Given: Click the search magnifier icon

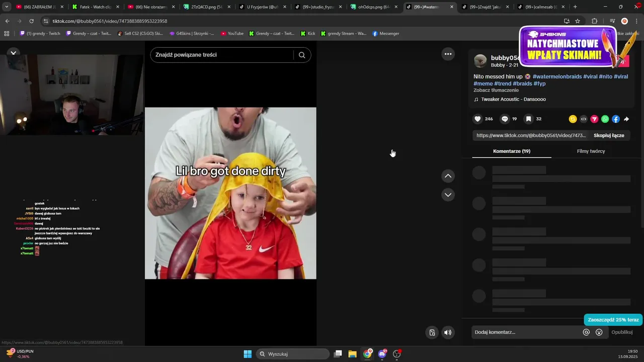Looking at the screenshot, I should (x=302, y=55).
